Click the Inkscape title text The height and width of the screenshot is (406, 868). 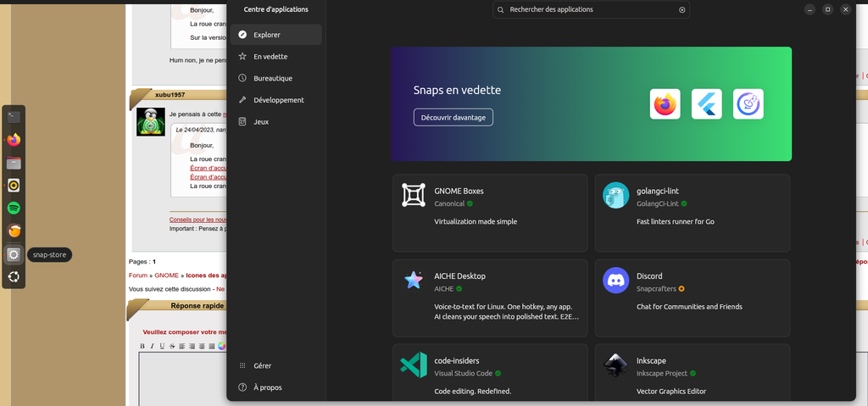coord(651,360)
